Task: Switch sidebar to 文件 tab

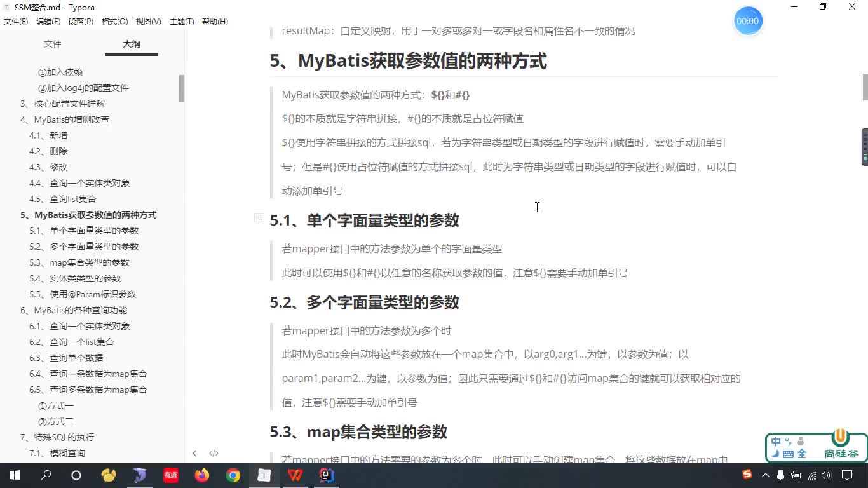Action: click(x=52, y=44)
